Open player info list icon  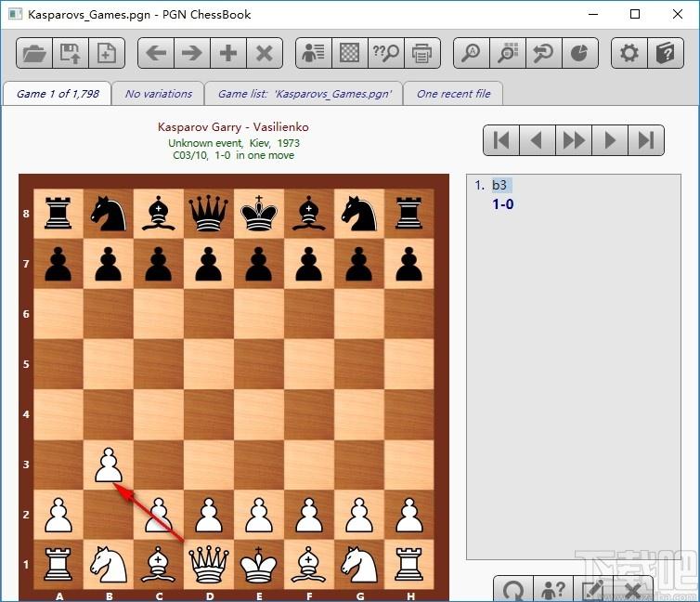[314, 53]
